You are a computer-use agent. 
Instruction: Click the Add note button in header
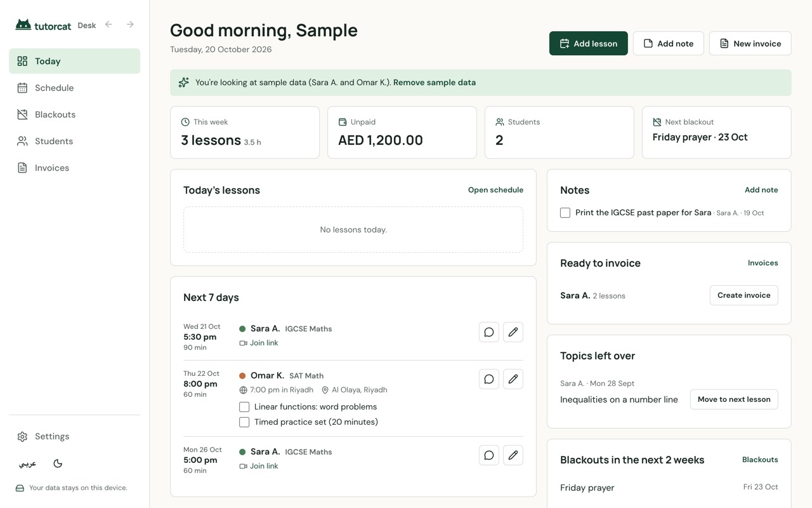point(668,43)
